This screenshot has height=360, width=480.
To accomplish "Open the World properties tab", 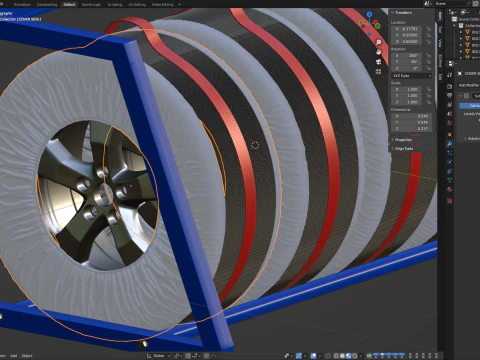I will click(x=449, y=123).
